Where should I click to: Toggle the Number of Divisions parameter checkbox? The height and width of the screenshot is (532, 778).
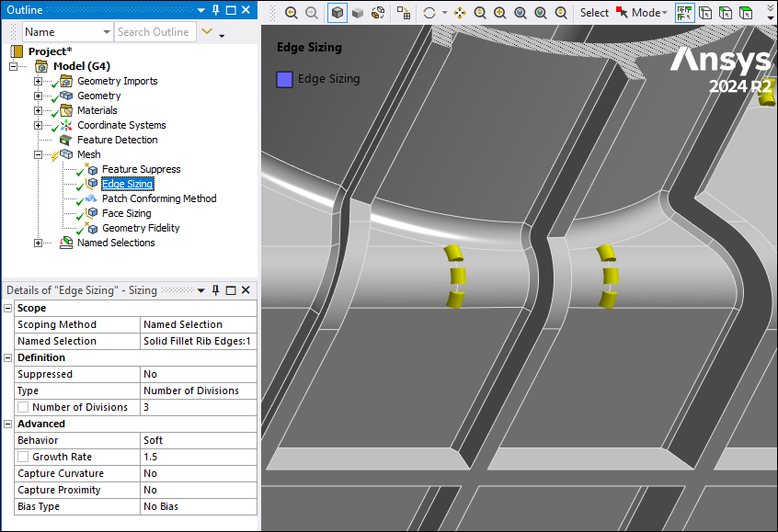click(23, 407)
